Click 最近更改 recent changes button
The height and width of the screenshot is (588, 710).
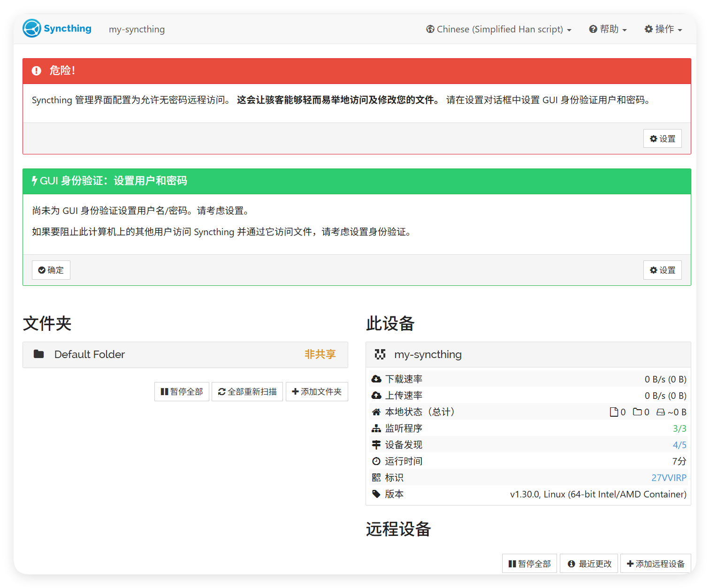coord(589,564)
